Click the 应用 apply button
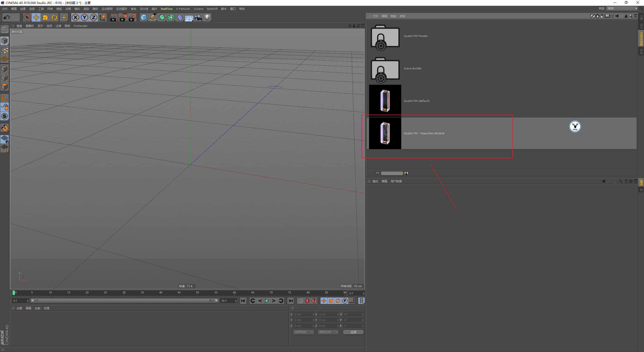This screenshot has width=644, height=352. pyautogui.click(x=353, y=332)
